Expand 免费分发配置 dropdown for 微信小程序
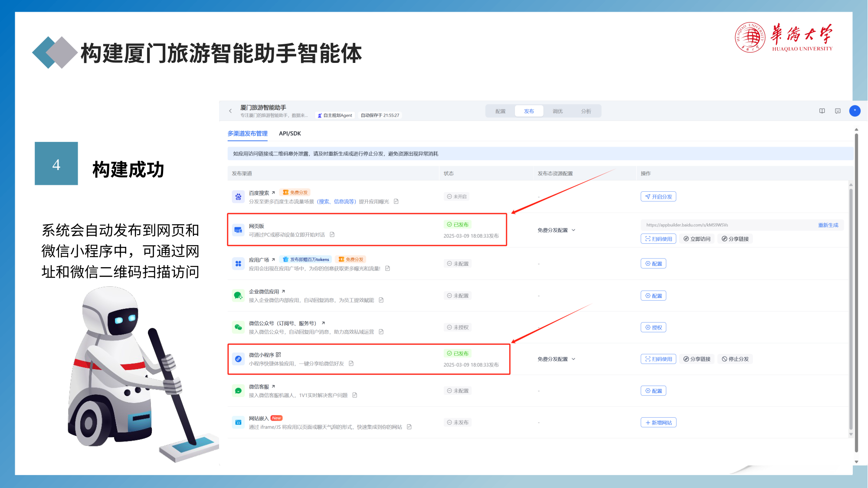This screenshot has height=488, width=868. [556, 359]
